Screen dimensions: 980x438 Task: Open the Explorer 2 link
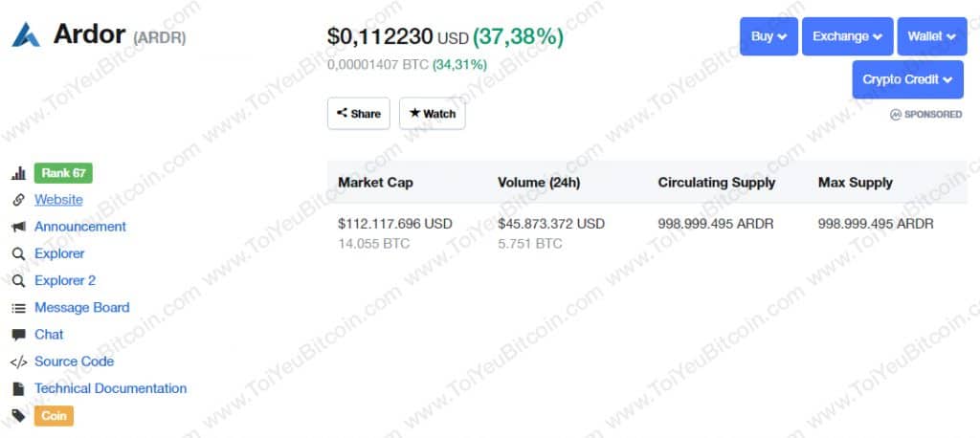(65, 280)
